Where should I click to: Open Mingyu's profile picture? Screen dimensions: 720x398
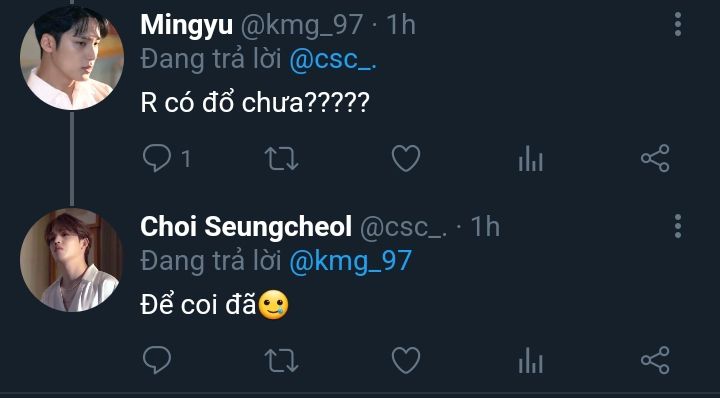pyautogui.click(x=72, y=58)
